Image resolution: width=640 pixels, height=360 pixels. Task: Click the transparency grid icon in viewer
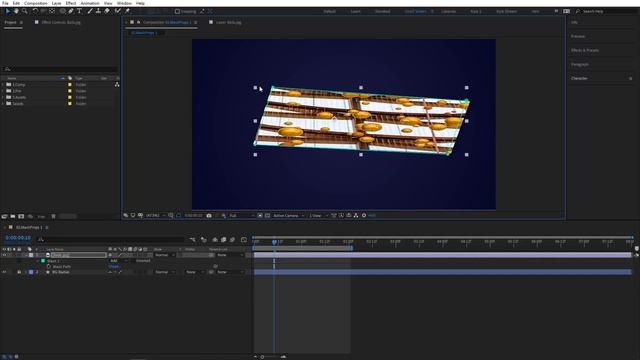pyautogui.click(x=267, y=216)
